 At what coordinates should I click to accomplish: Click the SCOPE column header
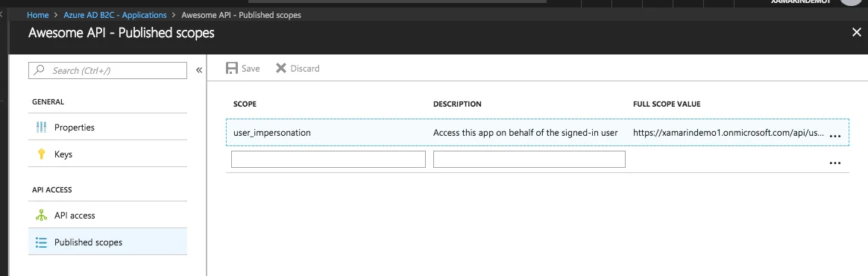pyautogui.click(x=245, y=104)
